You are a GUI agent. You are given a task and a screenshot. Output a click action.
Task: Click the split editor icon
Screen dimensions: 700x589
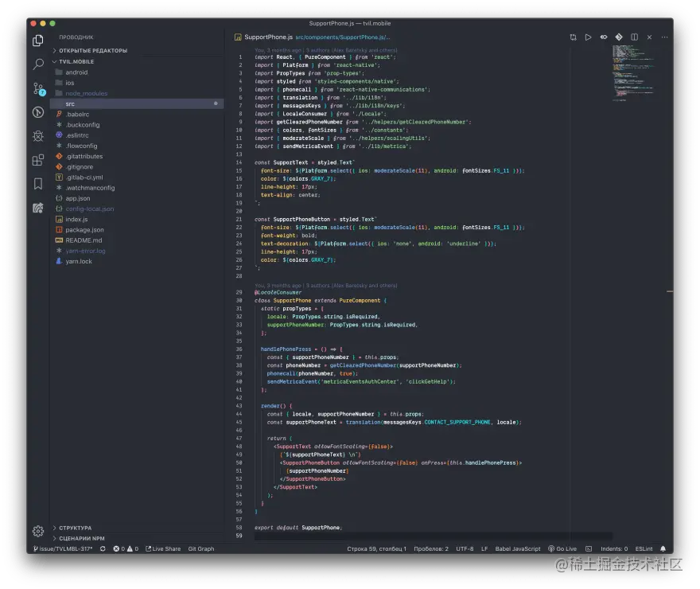coord(634,37)
